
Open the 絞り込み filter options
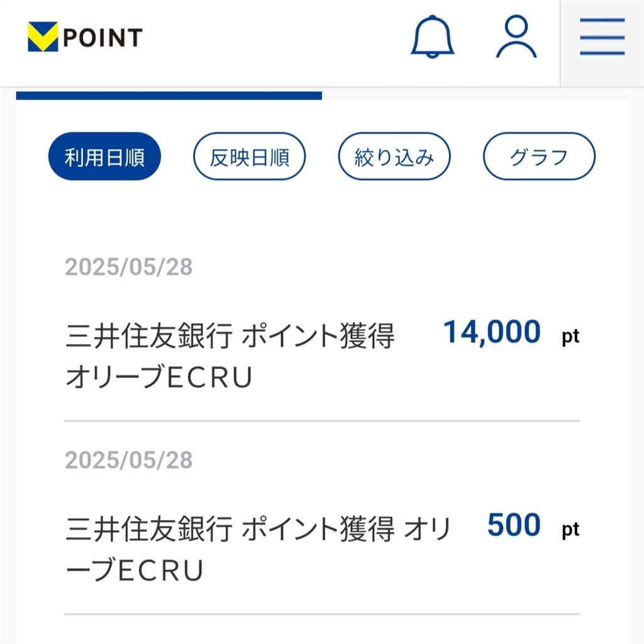[x=394, y=157]
